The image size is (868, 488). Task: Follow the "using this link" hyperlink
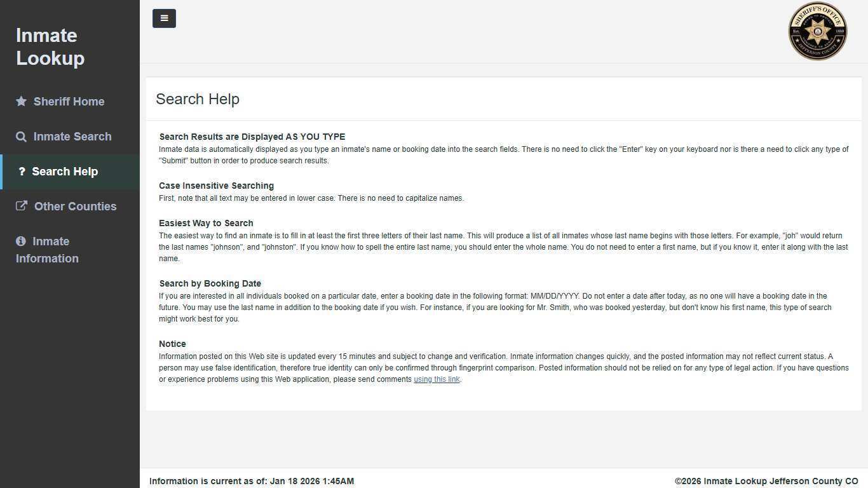(437, 379)
